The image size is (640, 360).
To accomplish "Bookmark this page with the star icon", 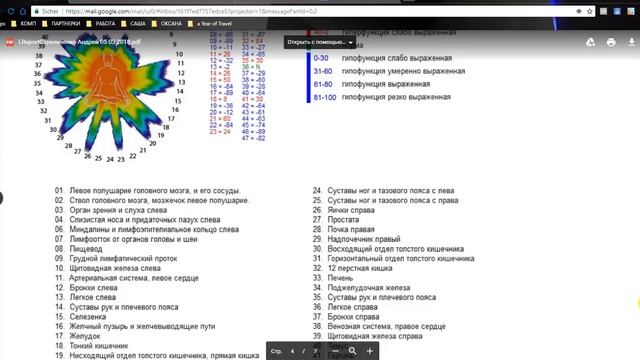I will tap(589, 11).
